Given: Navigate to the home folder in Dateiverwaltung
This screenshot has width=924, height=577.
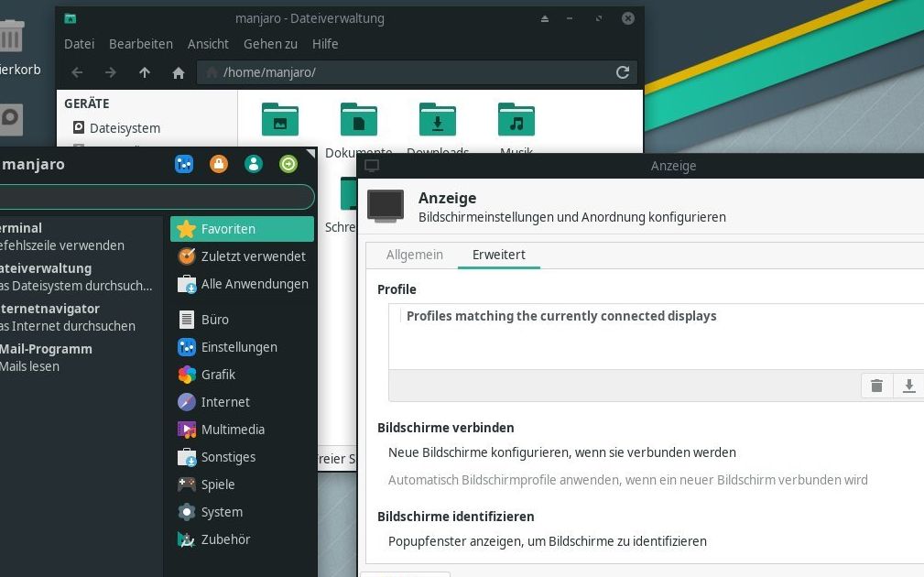Looking at the screenshot, I should point(178,72).
